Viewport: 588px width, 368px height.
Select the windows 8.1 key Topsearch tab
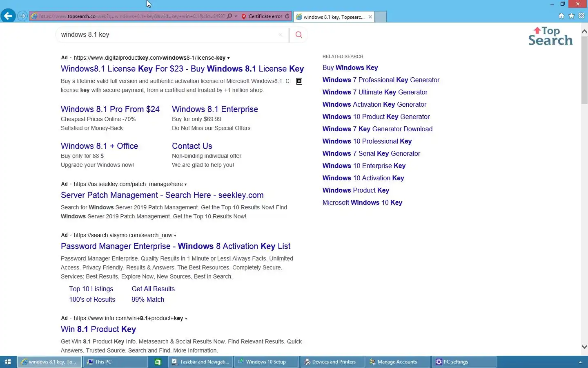pos(334,17)
